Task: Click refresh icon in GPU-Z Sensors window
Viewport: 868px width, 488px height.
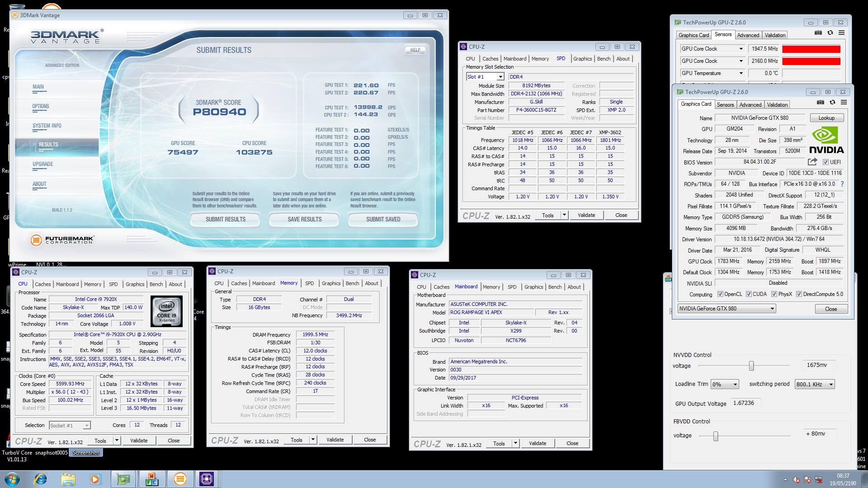Action: click(x=830, y=33)
